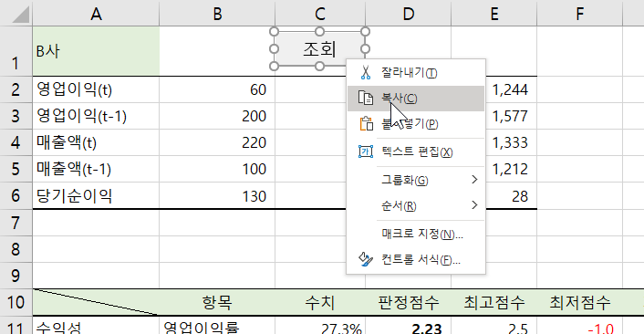
Task: Click the copy pages icon next to 복사
Action: pos(366,99)
